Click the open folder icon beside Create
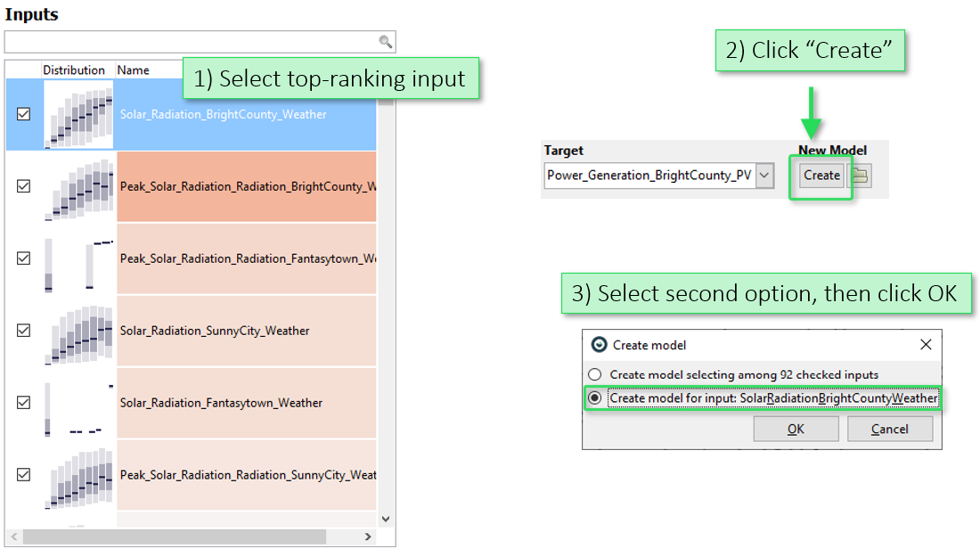980x549 pixels. tap(860, 176)
